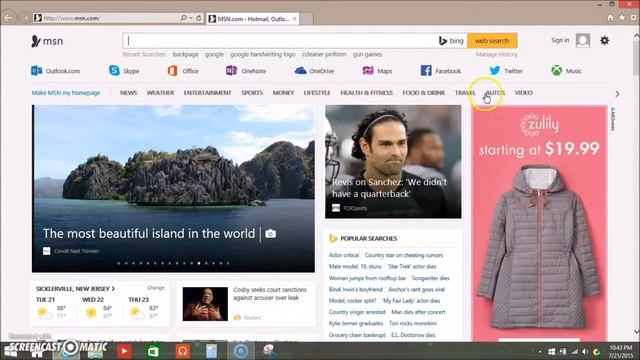Refresh page with address bar reload icon
This screenshot has width=640, height=360.
(199, 18)
